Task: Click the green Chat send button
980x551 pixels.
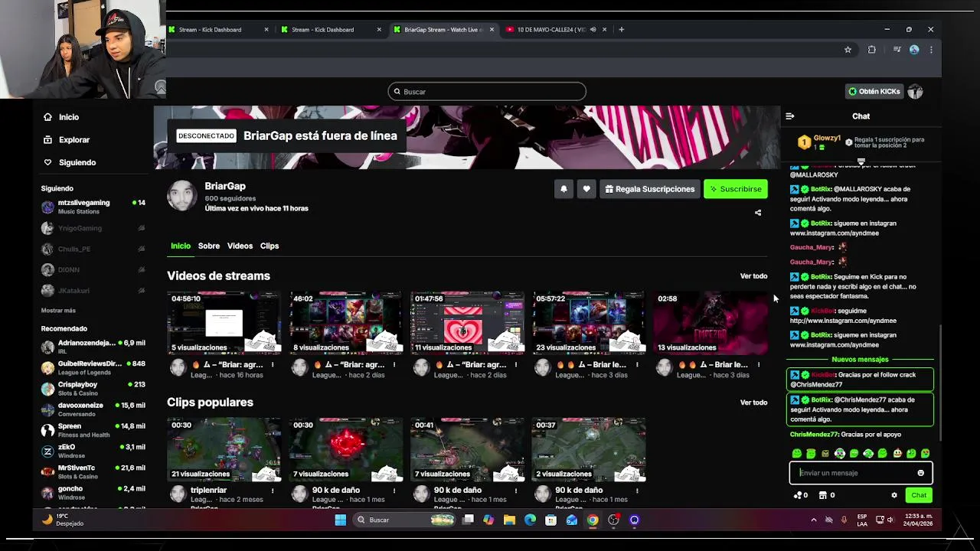Action: (919, 495)
